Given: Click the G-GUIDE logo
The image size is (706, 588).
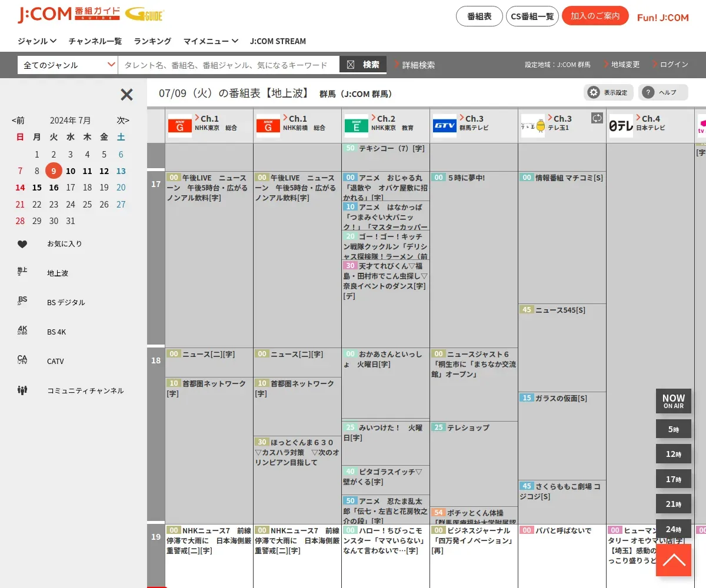Looking at the screenshot, I should pyautogui.click(x=144, y=15).
